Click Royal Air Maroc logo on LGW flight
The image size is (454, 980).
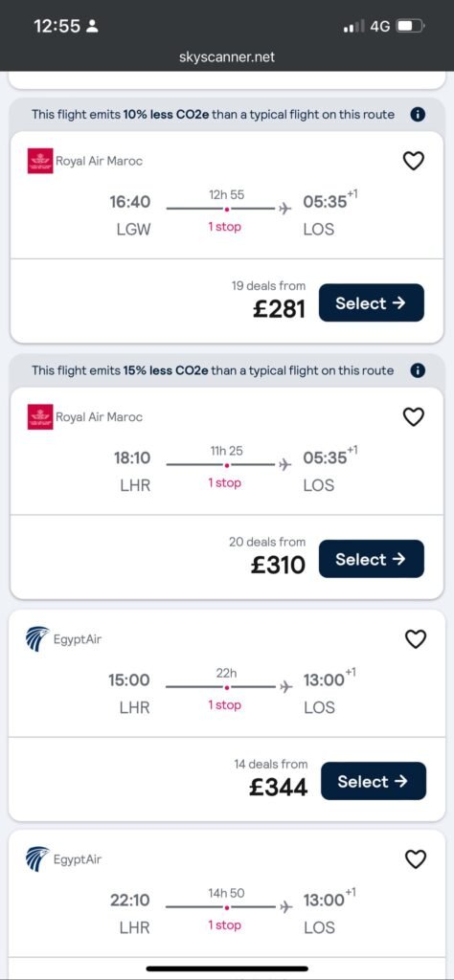[40, 161]
